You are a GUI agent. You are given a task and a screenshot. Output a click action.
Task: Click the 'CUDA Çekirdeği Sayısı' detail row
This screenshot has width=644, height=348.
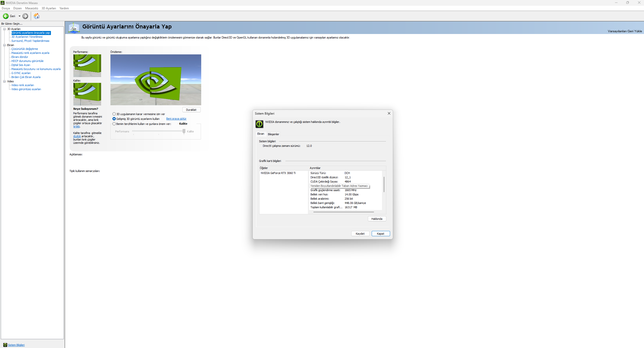pos(345,182)
